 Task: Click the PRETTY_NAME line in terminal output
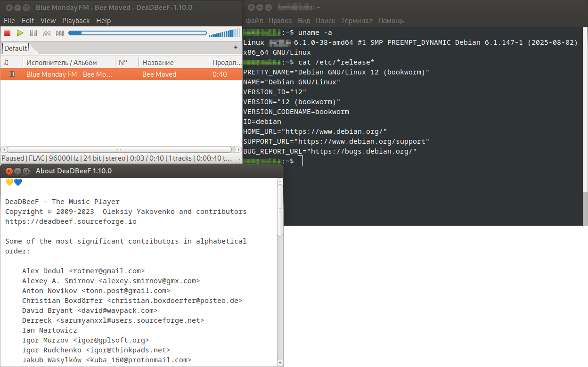tap(336, 72)
